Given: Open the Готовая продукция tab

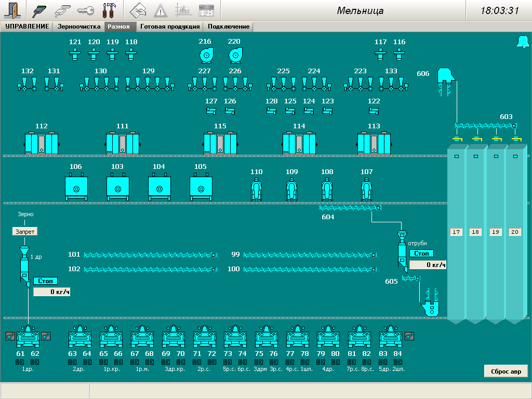Looking at the screenshot, I should 170,26.
